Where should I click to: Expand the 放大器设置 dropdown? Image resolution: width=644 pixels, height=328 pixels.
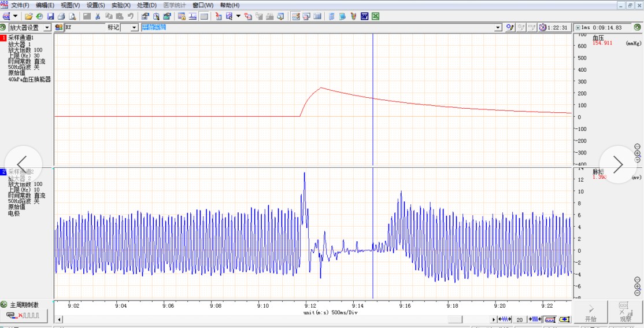click(x=47, y=28)
